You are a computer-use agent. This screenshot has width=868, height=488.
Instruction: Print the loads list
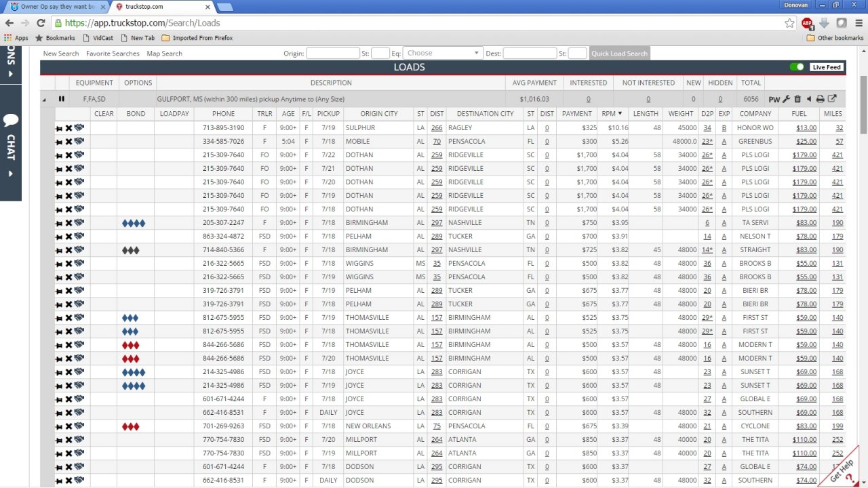[x=820, y=99]
